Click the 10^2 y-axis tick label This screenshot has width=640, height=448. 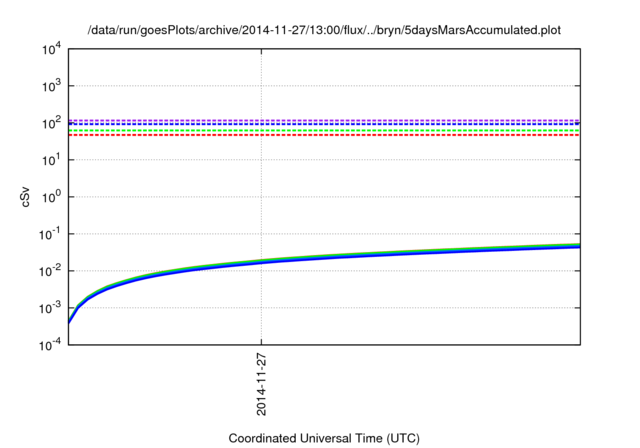coord(52,123)
